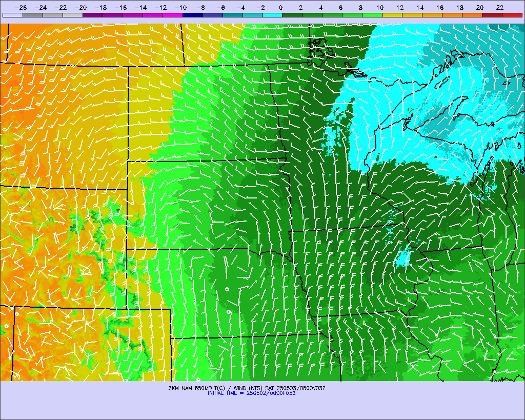Click the -22 legend label
This screenshot has height=420, width=525.
coord(60,7)
